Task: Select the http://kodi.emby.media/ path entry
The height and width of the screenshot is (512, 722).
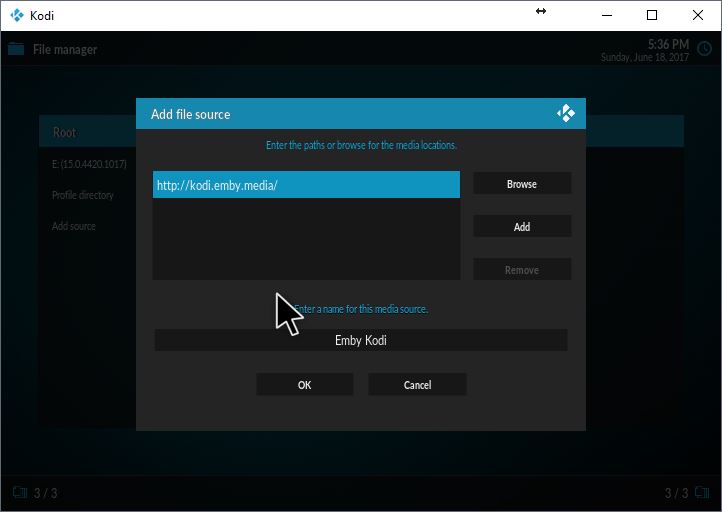Action: pos(306,185)
